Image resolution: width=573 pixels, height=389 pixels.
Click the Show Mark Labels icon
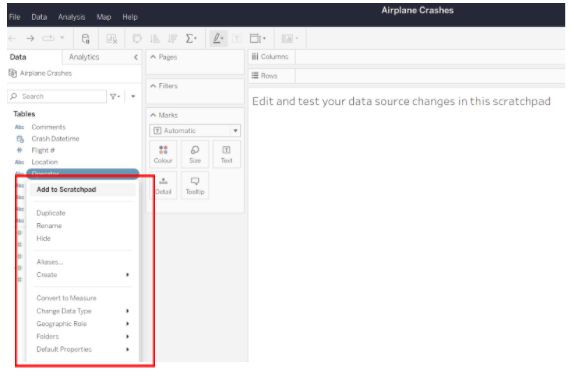[237, 39]
